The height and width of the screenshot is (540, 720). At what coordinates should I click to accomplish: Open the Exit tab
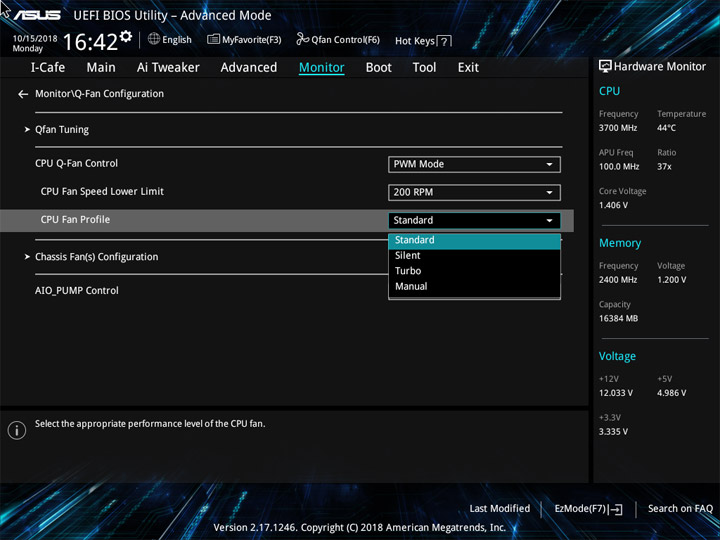468,68
